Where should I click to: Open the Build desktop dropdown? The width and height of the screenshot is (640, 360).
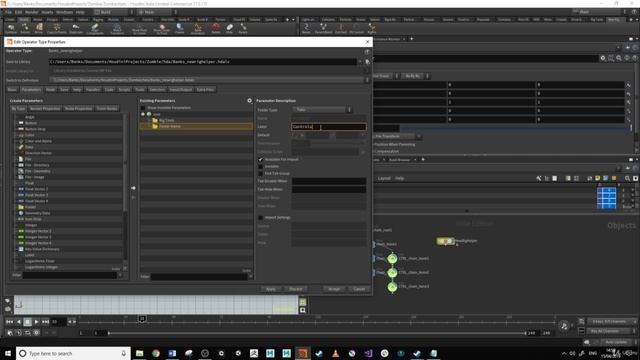click(x=114, y=12)
